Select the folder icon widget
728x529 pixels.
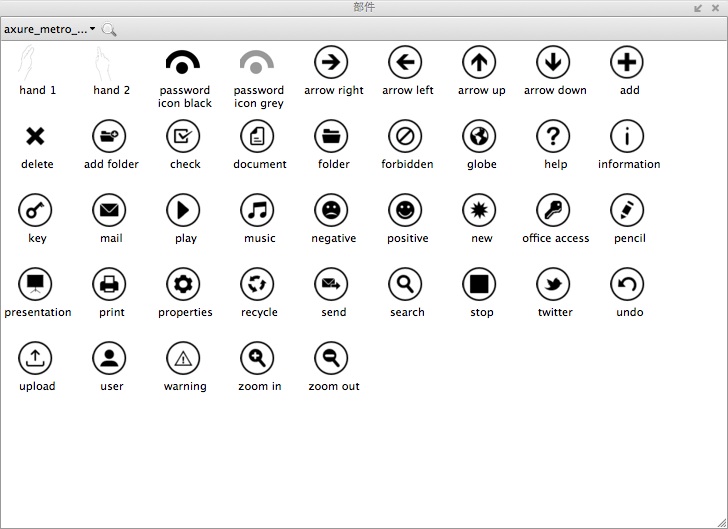[x=331, y=136]
